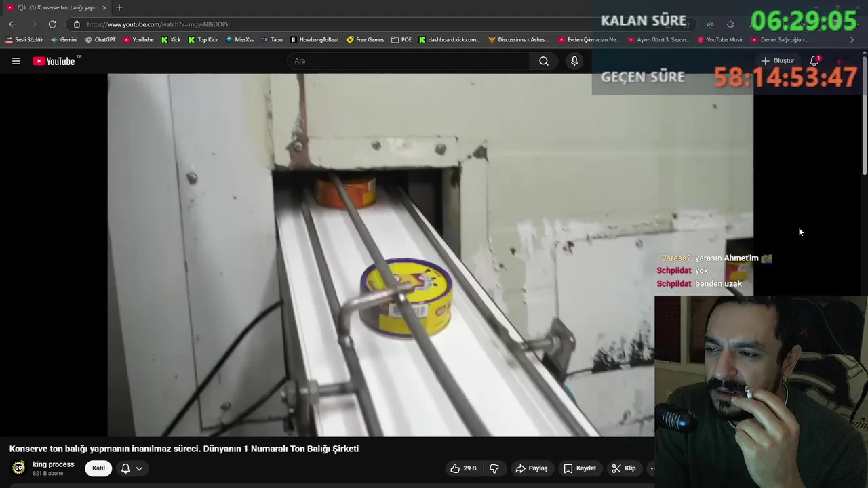Start voice search with the microphone icon
Image resolution: width=868 pixels, height=488 pixels.
point(574,61)
